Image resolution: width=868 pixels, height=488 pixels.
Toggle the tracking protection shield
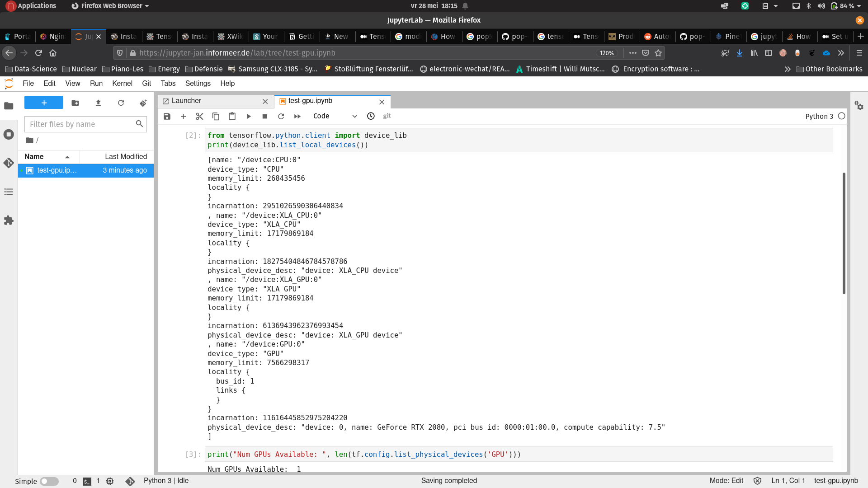pyautogui.click(x=119, y=53)
